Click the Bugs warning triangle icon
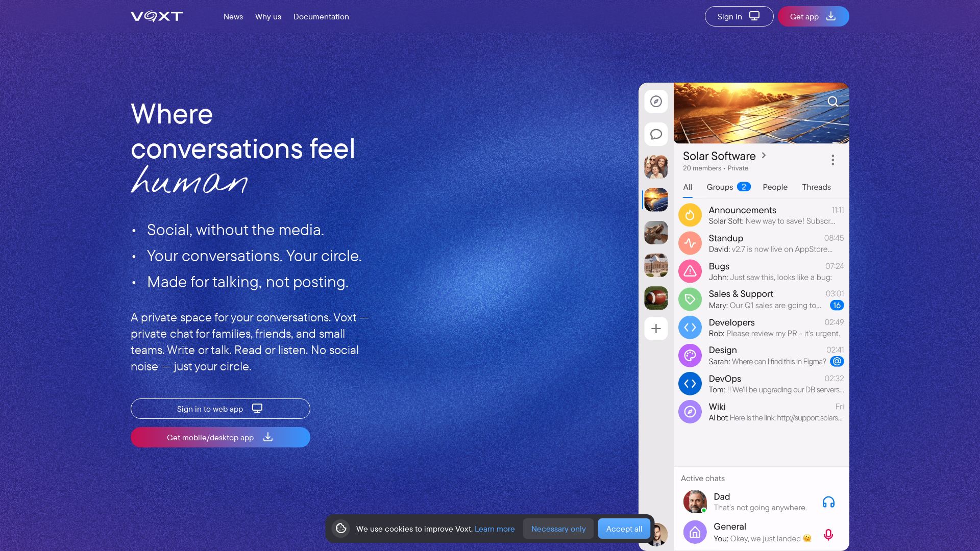980x551 pixels. (690, 271)
